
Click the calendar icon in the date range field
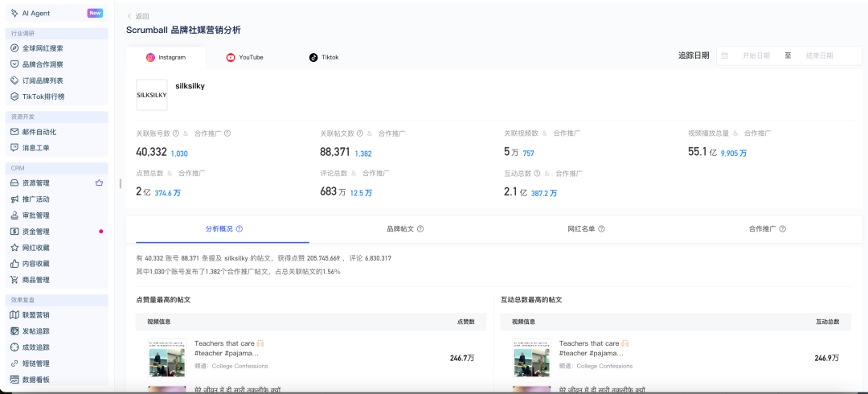click(x=725, y=55)
